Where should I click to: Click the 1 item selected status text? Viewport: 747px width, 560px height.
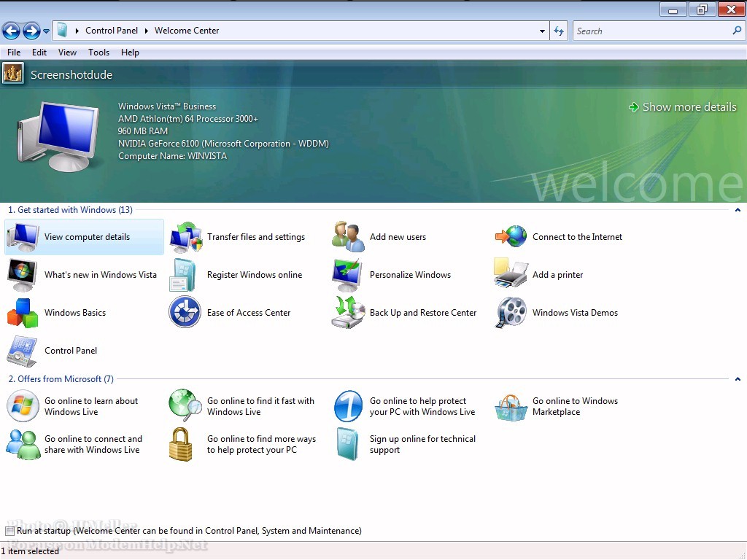(30, 551)
